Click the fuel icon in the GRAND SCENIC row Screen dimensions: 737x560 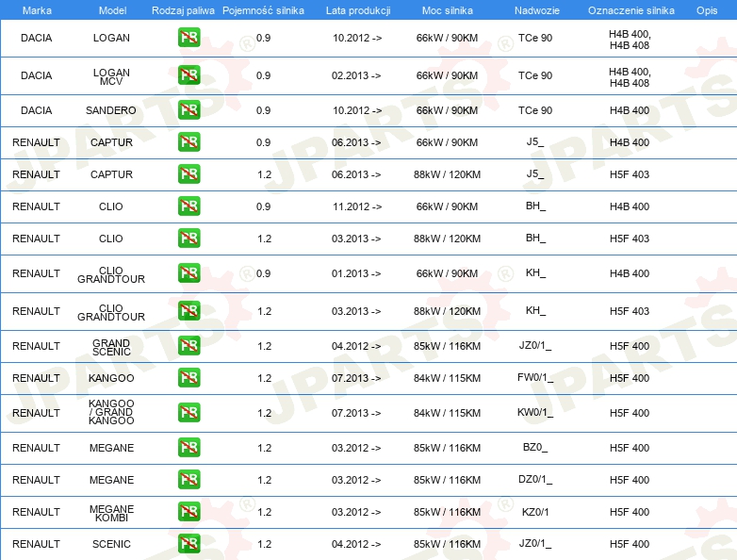[x=188, y=346]
